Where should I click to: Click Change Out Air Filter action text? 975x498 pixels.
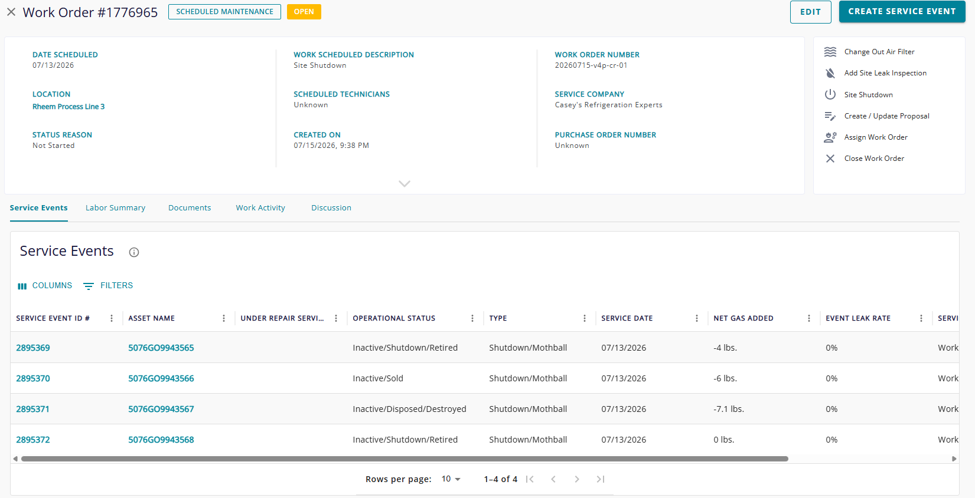pyautogui.click(x=879, y=52)
